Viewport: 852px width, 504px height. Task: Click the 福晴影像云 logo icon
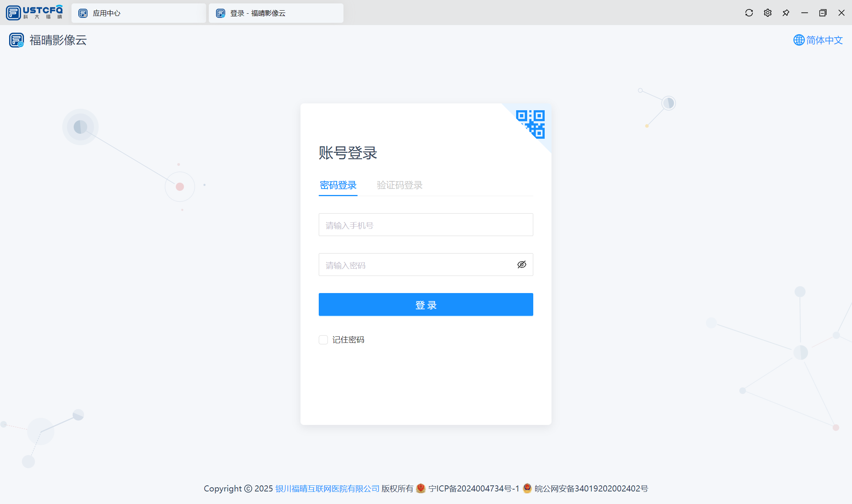[x=16, y=40]
